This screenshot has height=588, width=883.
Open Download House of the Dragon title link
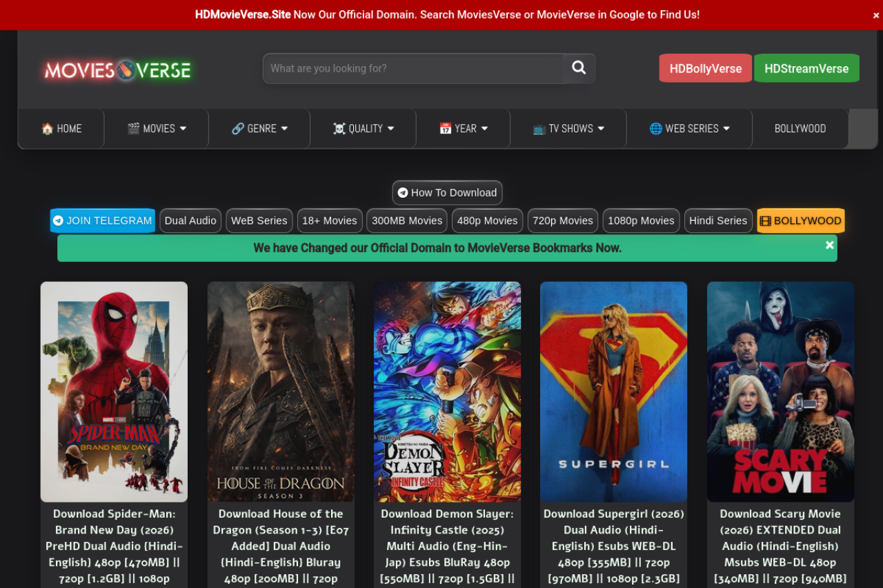click(x=281, y=547)
